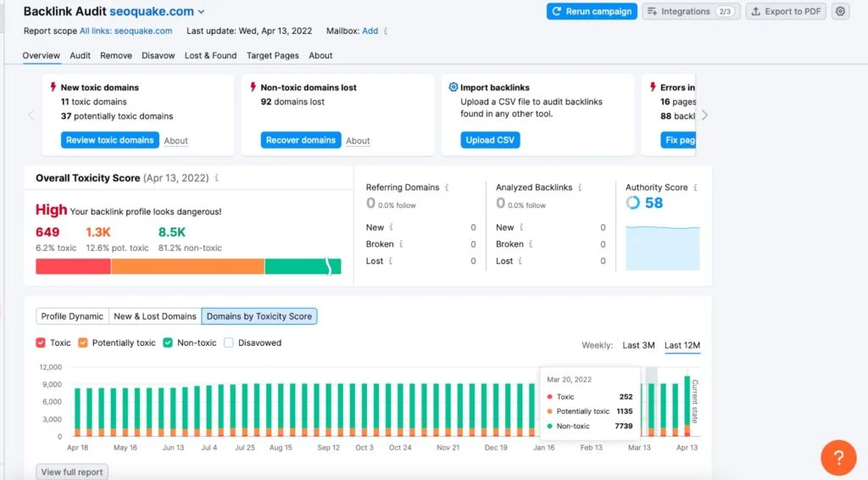Click info icon beside Analyzed Backlinks
This screenshot has width=868, height=480.
[x=581, y=187]
